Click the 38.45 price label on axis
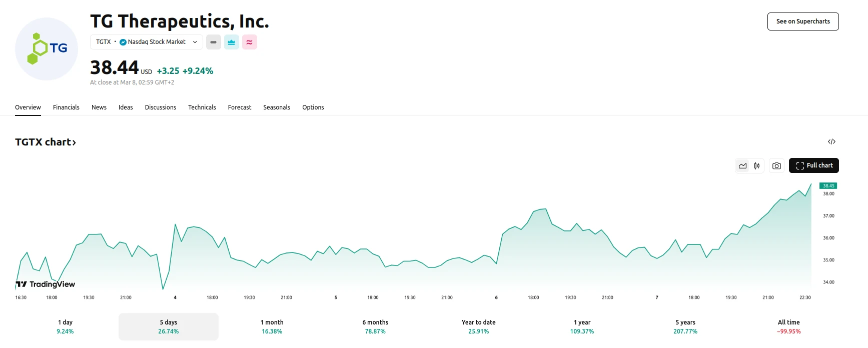Screen dimensions: 868x348 828,186
